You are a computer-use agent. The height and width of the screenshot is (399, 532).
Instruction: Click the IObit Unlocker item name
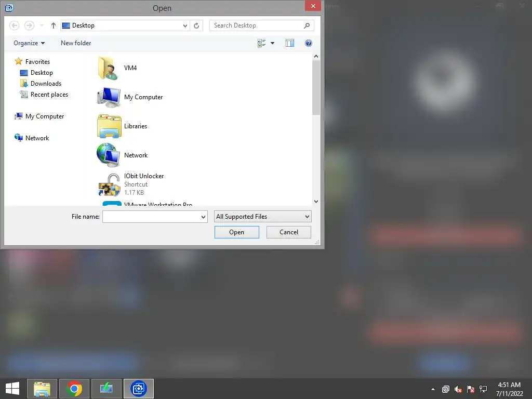(x=144, y=176)
